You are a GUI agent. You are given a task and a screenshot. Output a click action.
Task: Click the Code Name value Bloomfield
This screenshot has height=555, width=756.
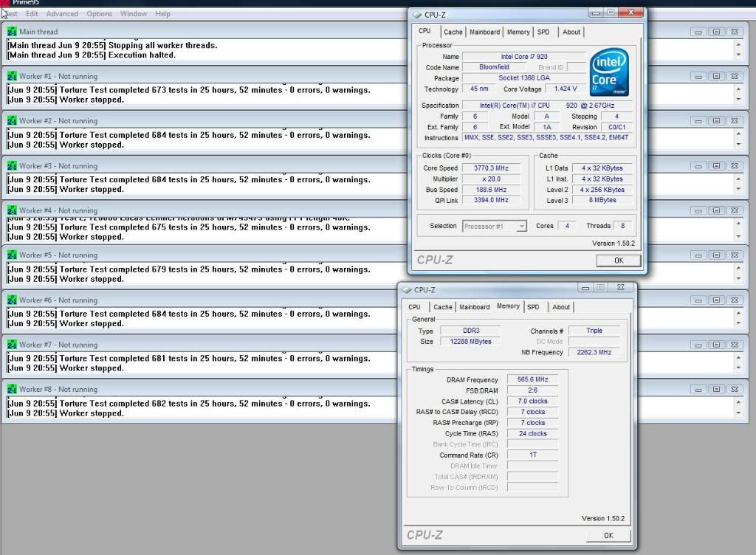click(x=494, y=67)
